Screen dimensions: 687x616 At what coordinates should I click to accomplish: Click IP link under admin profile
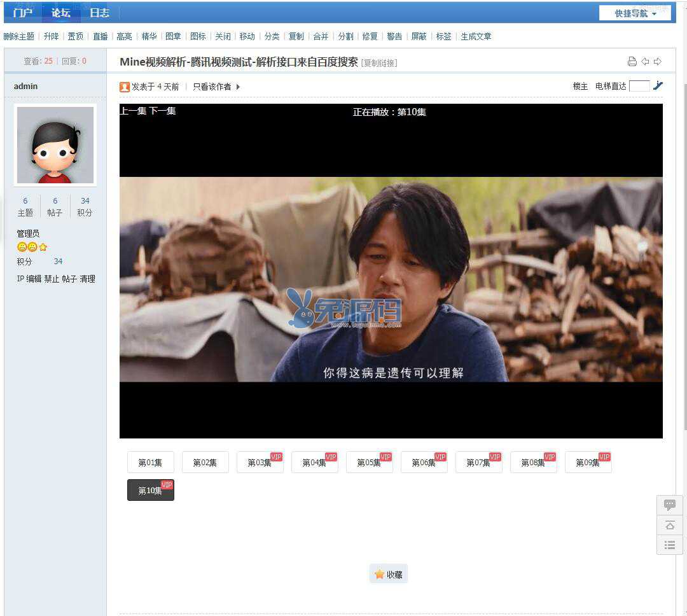point(20,279)
